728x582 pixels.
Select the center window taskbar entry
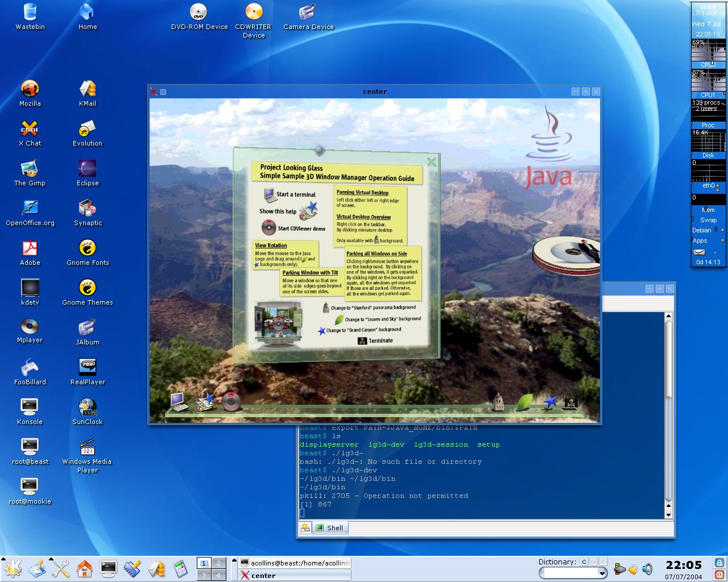[295, 575]
